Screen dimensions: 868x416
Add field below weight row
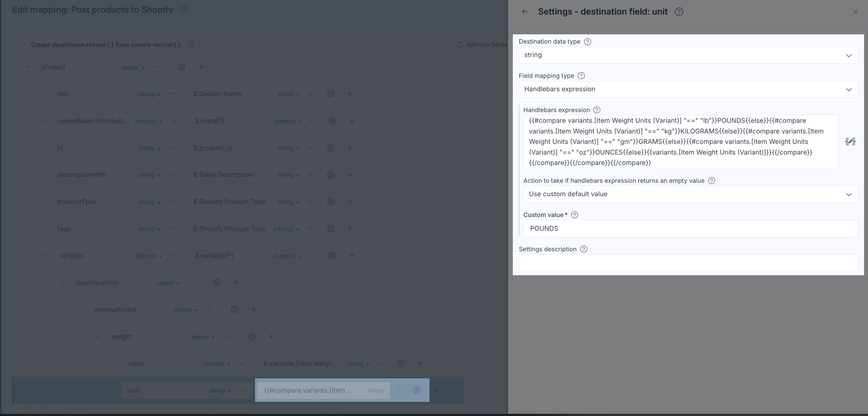tap(271, 337)
